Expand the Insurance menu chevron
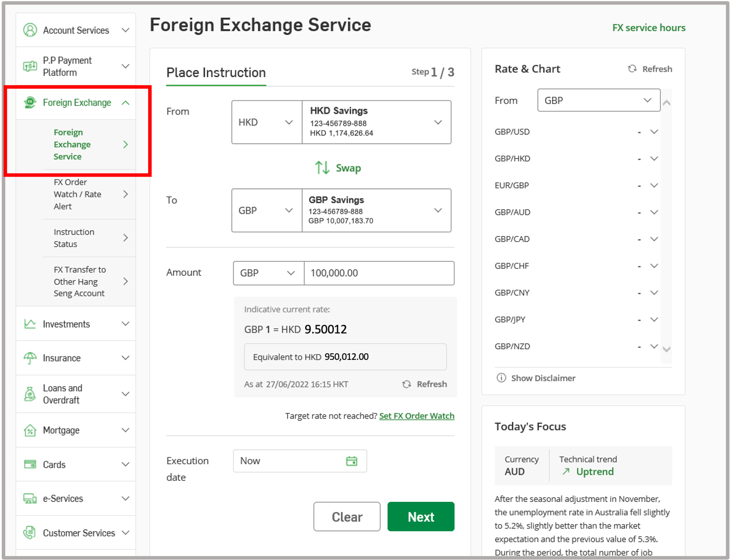730x560 pixels. (126, 358)
